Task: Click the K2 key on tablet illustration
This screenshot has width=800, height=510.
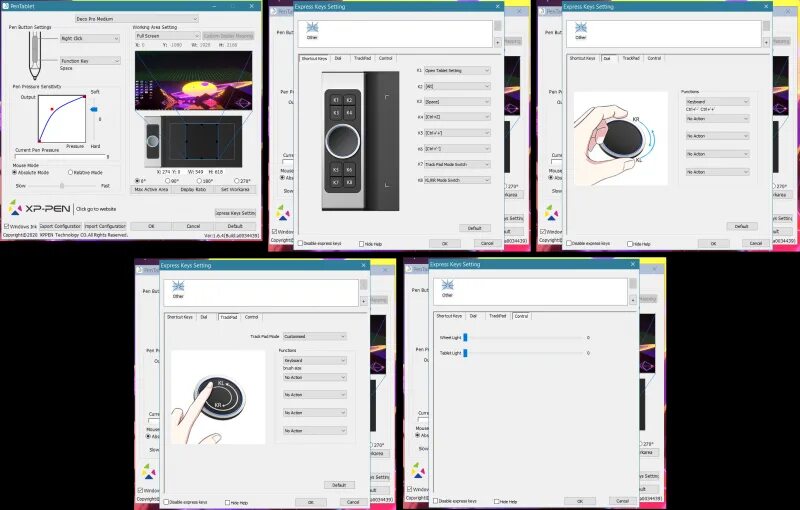Action: (349, 100)
